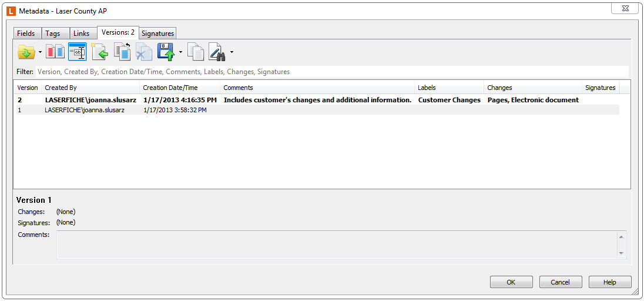Click the Cancel button
644x301 pixels.
coord(561,282)
